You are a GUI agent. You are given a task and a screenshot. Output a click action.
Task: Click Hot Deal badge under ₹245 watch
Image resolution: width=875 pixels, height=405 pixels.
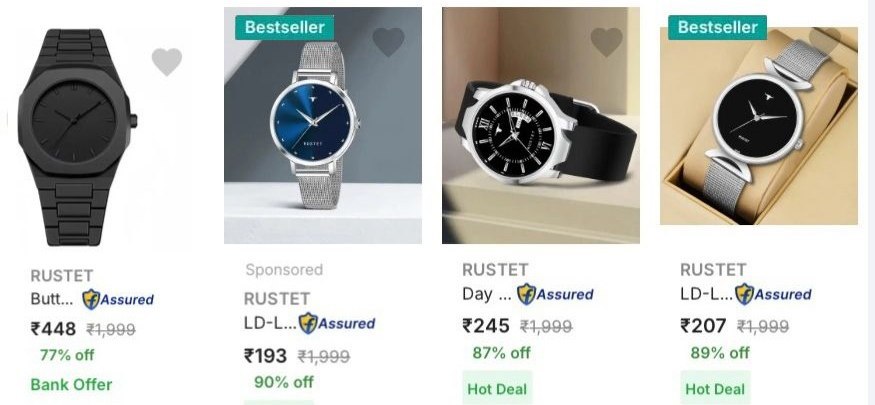(x=497, y=388)
